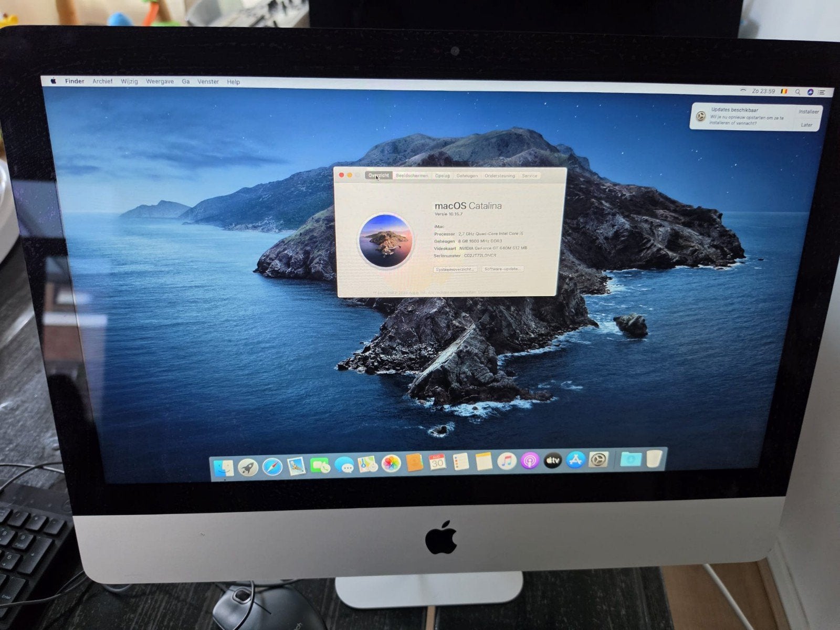Screen dimensions: 840x630
Task: Open Contacts book icon in Dock
Action: (x=414, y=463)
